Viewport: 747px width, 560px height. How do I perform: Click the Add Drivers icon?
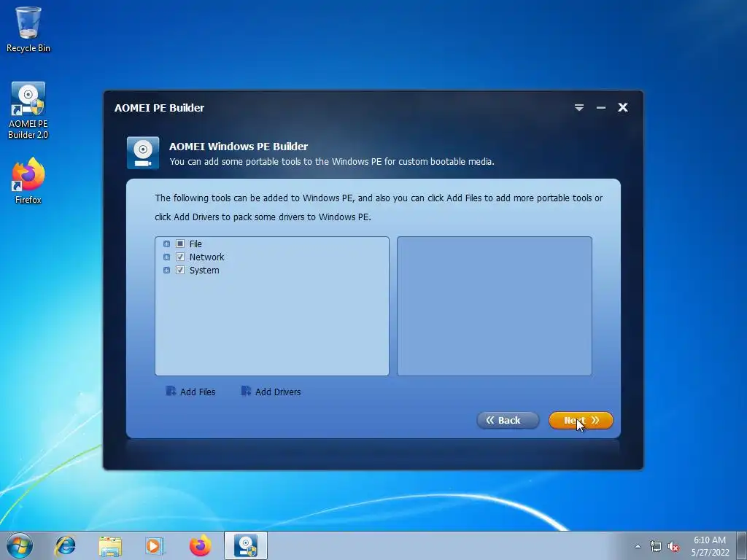tap(246, 391)
